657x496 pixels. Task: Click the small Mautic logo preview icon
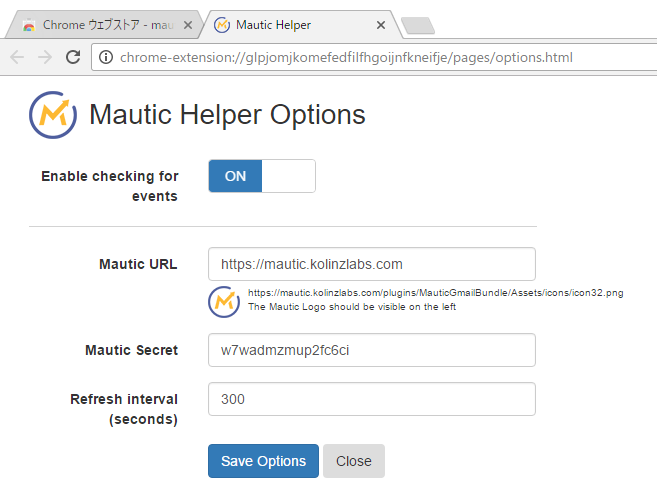click(x=224, y=301)
